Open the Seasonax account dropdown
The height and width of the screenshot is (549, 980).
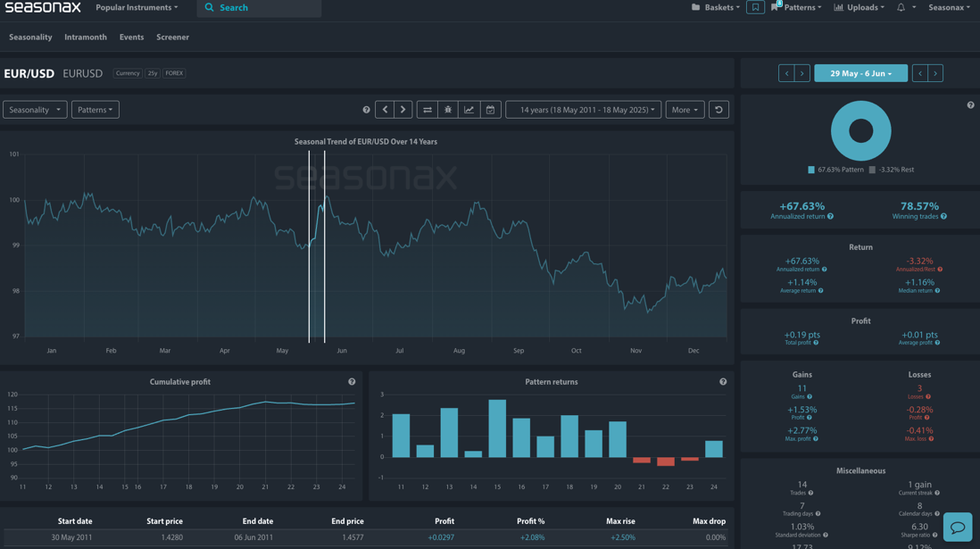949,7
